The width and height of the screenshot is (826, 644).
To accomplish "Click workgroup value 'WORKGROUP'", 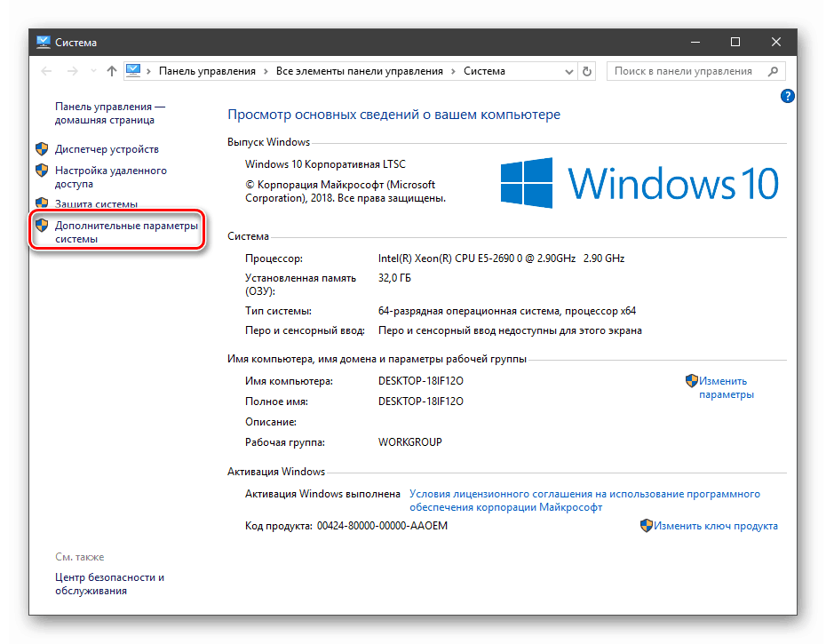I will click(x=409, y=442).
